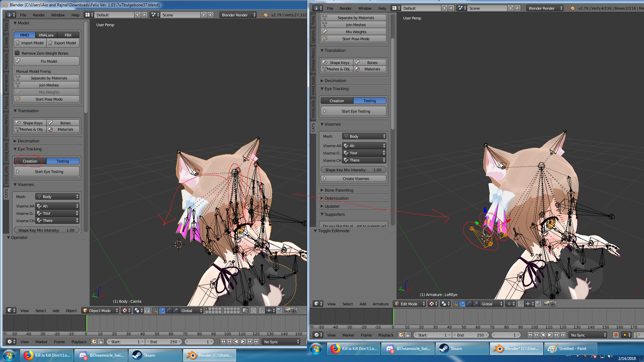The image size is (644, 362).
Task: Toggle frame range lock in left timeline
Action: [x=101, y=342]
